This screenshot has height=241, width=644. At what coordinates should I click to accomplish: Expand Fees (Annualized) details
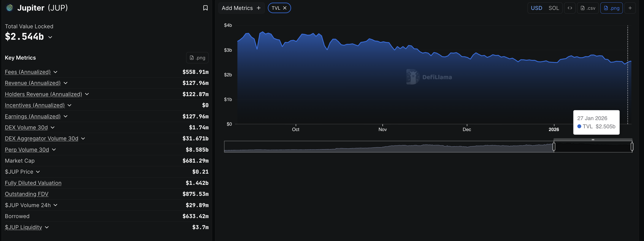pos(56,72)
